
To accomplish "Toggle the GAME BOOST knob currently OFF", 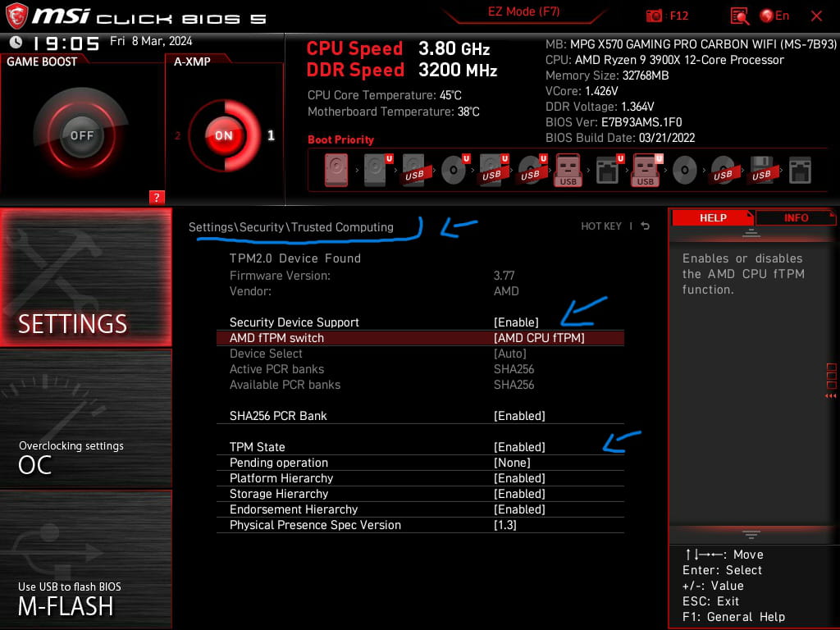I will click(x=81, y=135).
